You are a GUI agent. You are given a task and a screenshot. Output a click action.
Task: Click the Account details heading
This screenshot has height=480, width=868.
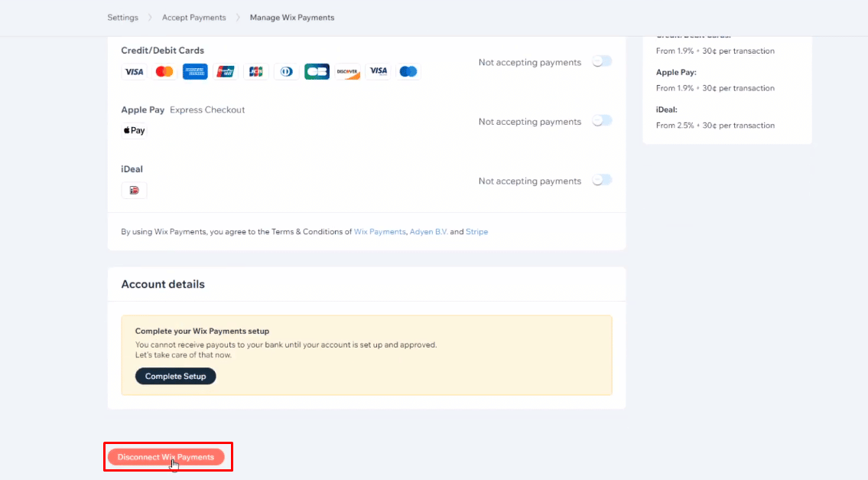[x=163, y=284]
